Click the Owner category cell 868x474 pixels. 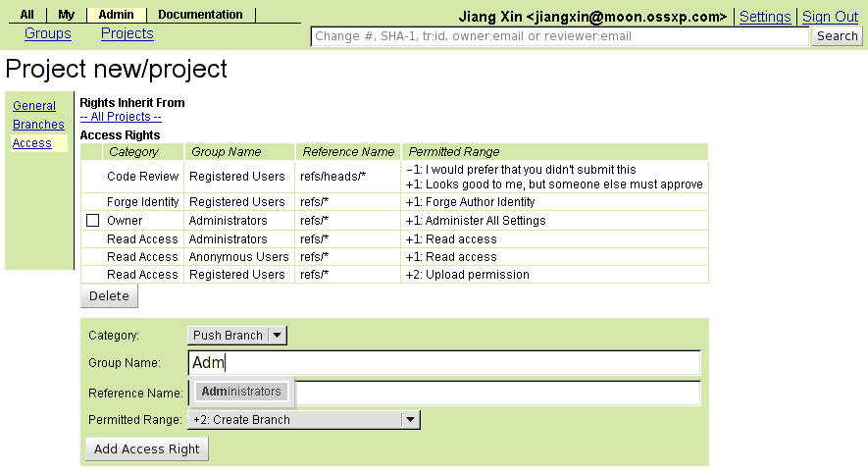pyautogui.click(x=143, y=221)
